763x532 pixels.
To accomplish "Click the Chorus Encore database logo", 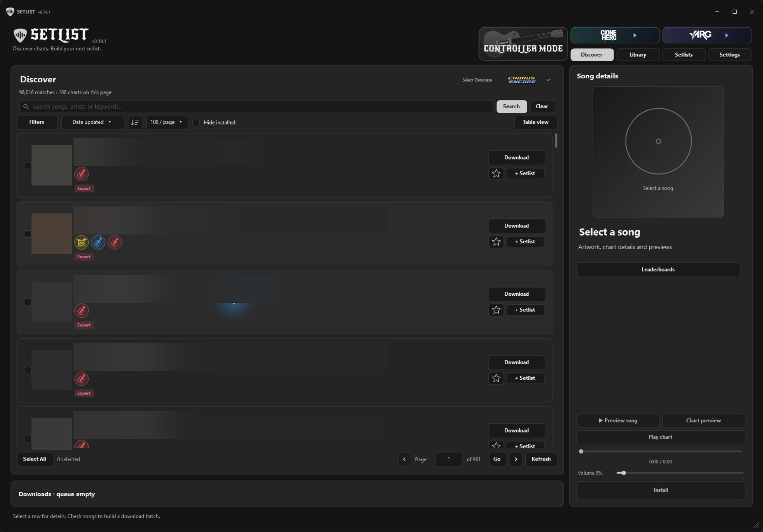I will [x=522, y=80].
